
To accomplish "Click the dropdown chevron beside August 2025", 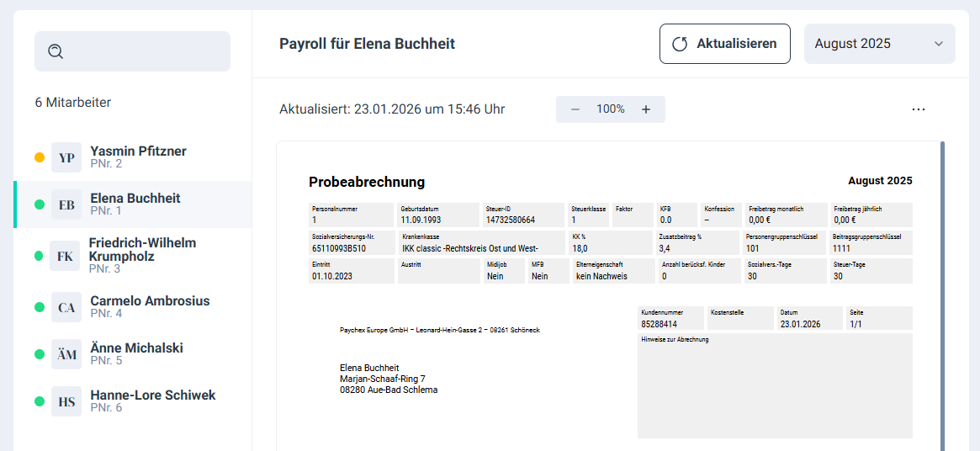I will coord(939,44).
